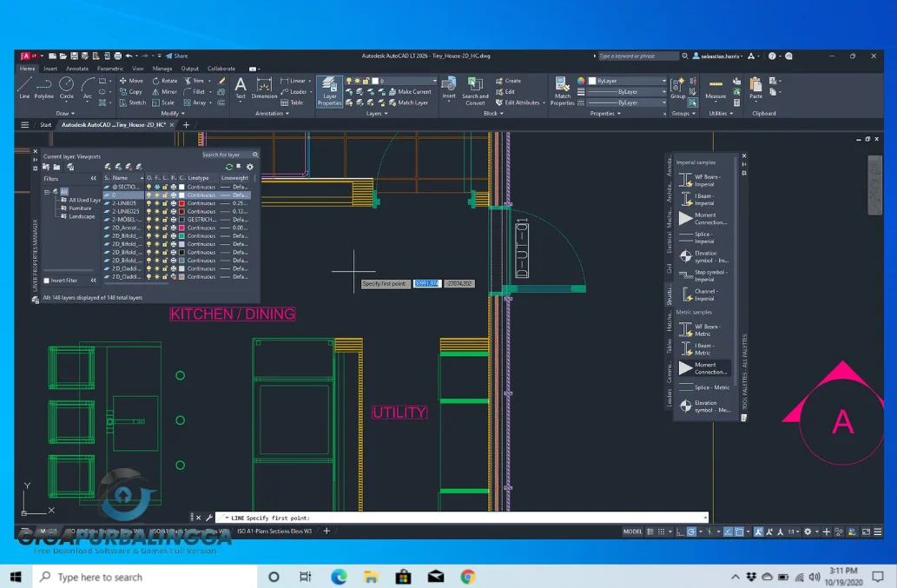Toggle MODEL space button in status bar
Image resolution: width=897 pixels, height=588 pixels.
click(632, 532)
